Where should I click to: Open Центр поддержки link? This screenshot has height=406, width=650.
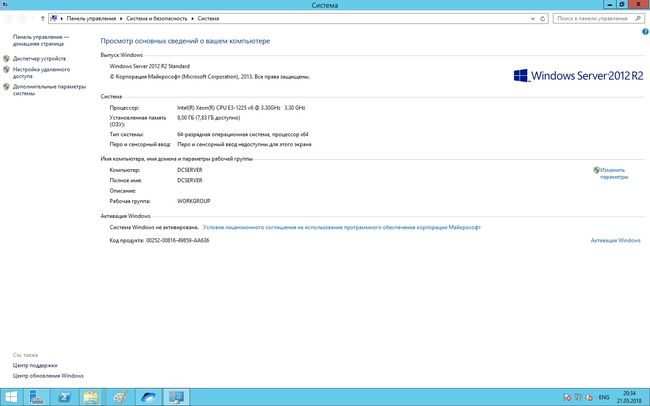pyautogui.click(x=35, y=365)
